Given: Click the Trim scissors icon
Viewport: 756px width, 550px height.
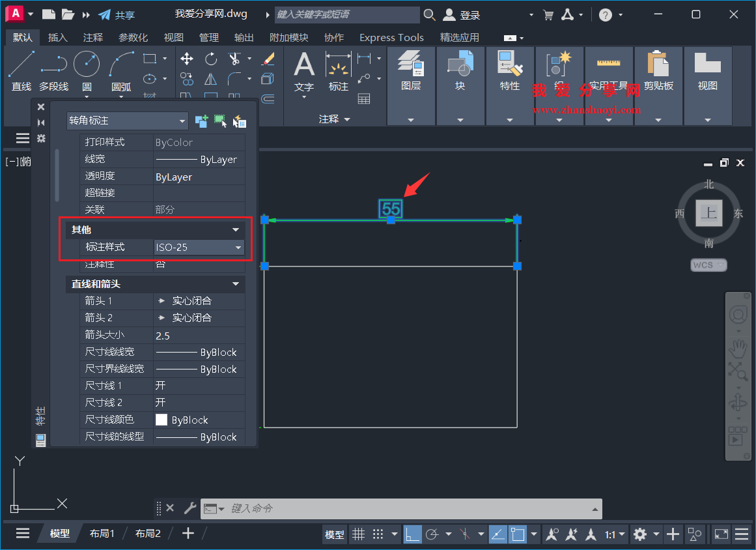Looking at the screenshot, I should pos(234,59).
